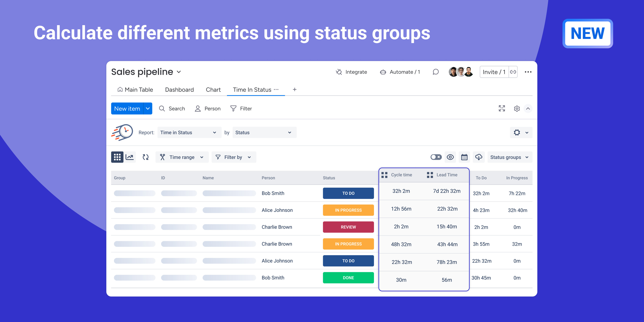Screen dimensions: 644x322
Task: Click the Invite / 1 button
Action: (494, 72)
